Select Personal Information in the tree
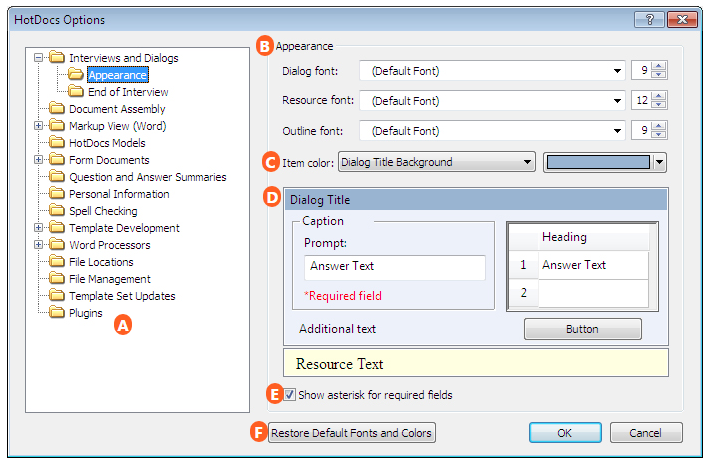The width and height of the screenshot is (710, 467). (x=119, y=194)
